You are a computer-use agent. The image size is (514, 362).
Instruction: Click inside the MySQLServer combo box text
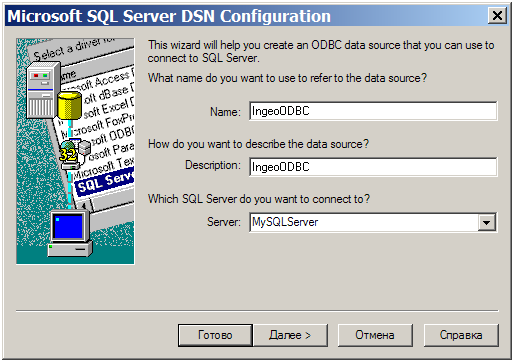tap(363, 222)
